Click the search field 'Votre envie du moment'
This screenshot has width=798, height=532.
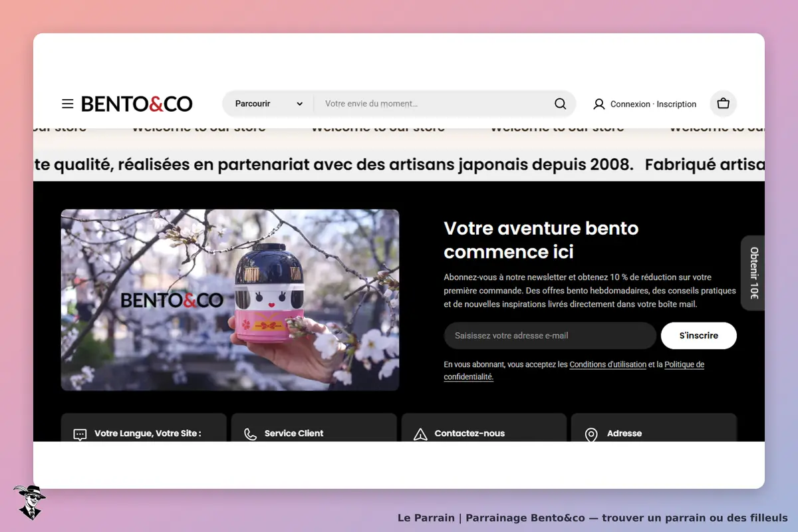[x=434, y=104]
